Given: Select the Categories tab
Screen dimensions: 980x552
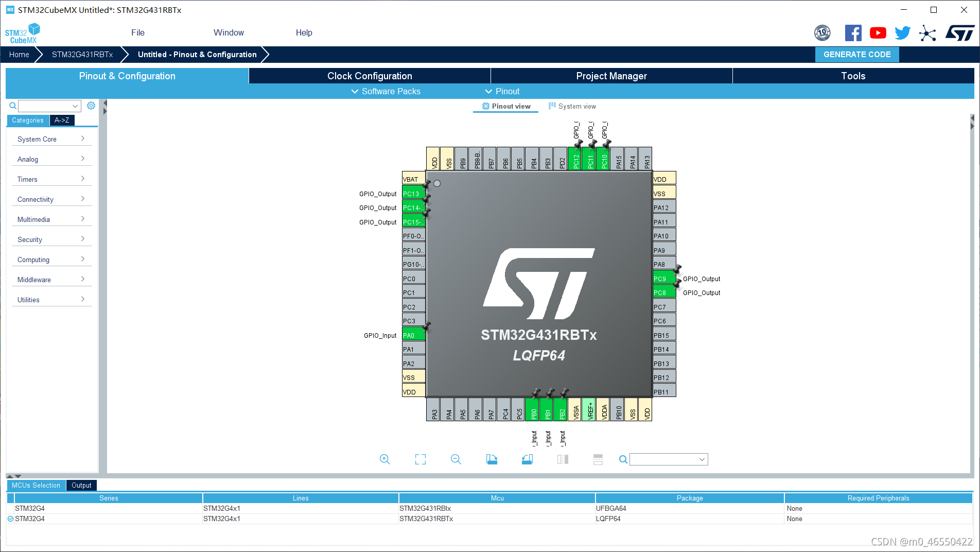Looking at the screenshot, I should (x=28, y=120).
